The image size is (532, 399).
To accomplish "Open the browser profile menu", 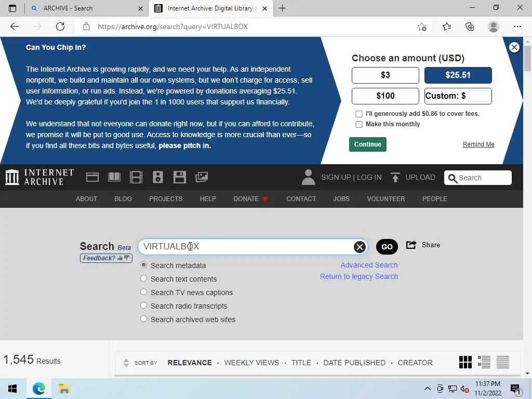I will pos(494,26).
